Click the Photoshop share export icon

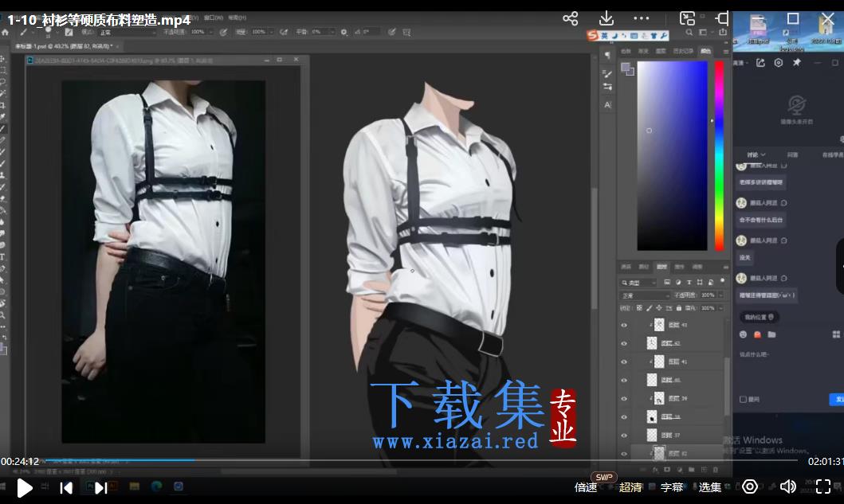[x=722, y=33]
